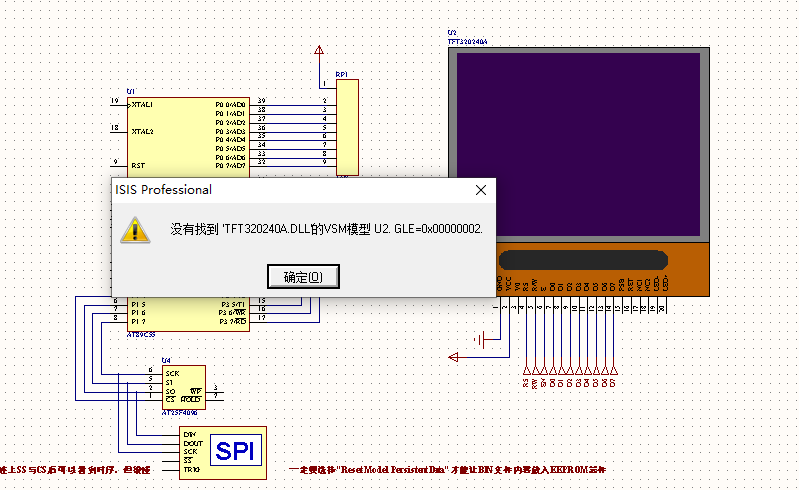Click the left-pointing power terminal near LCD

click(x=454, y=357)
